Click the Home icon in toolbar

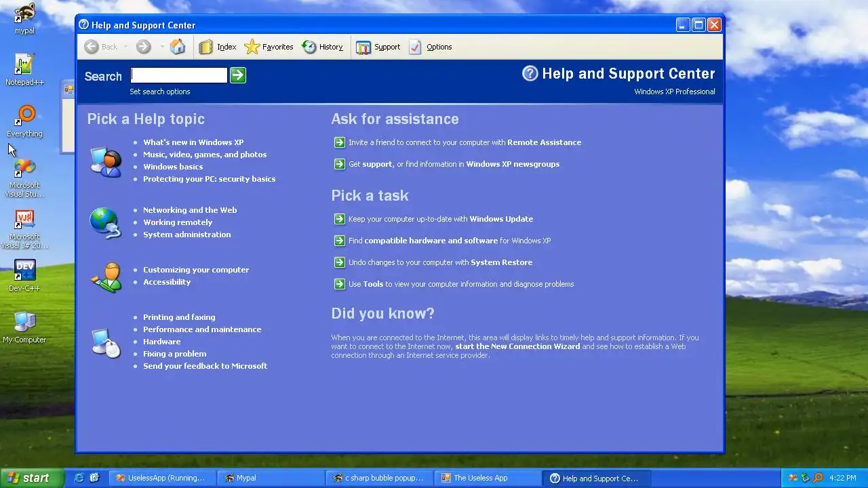tap(178, 47)
